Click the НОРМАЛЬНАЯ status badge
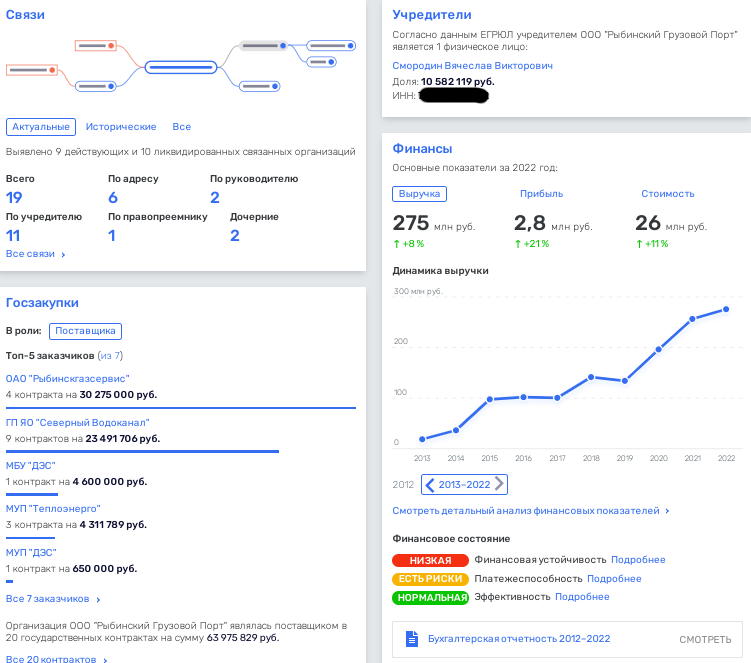Viewport: 751px width, 663px height. 430,597
